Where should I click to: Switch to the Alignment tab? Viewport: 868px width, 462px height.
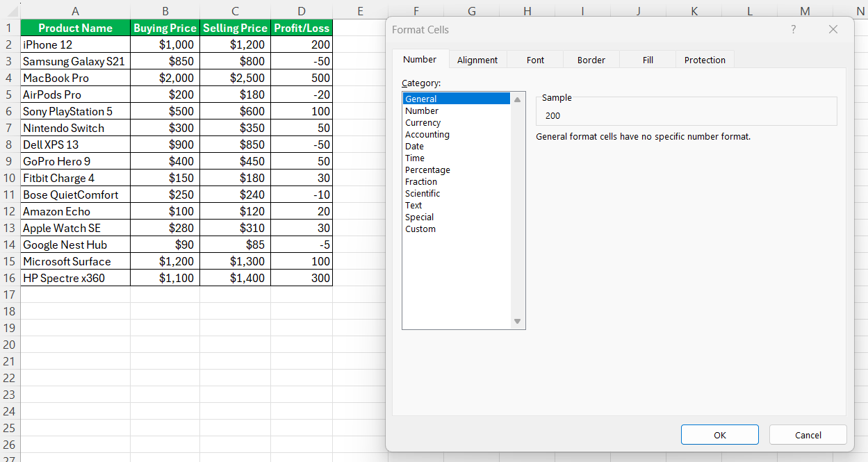coord(477,60)
